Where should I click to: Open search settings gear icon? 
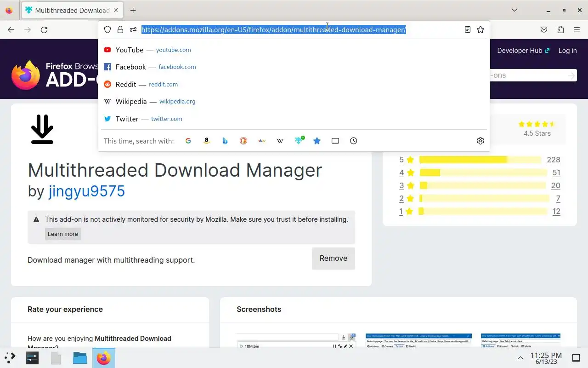(481, 141)
